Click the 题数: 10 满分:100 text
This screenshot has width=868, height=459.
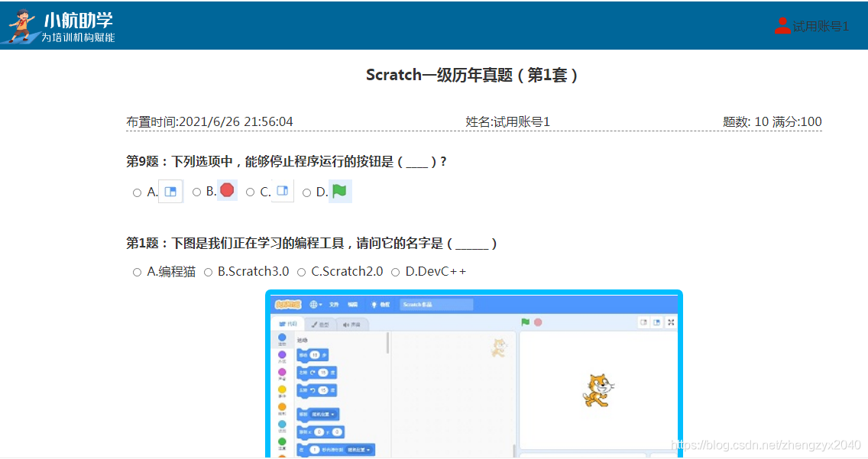click(772, 121)
